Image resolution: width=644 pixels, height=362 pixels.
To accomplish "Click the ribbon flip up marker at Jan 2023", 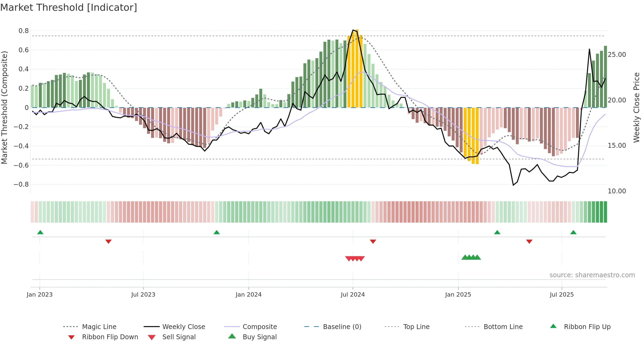I will coord(40,232).
